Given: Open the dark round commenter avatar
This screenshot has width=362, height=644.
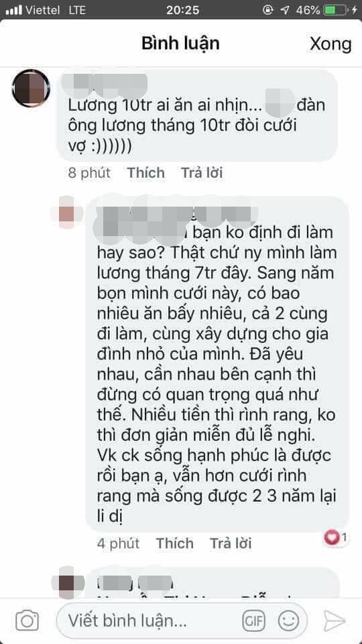Looking at the screenshot, I should click(31, 88).
